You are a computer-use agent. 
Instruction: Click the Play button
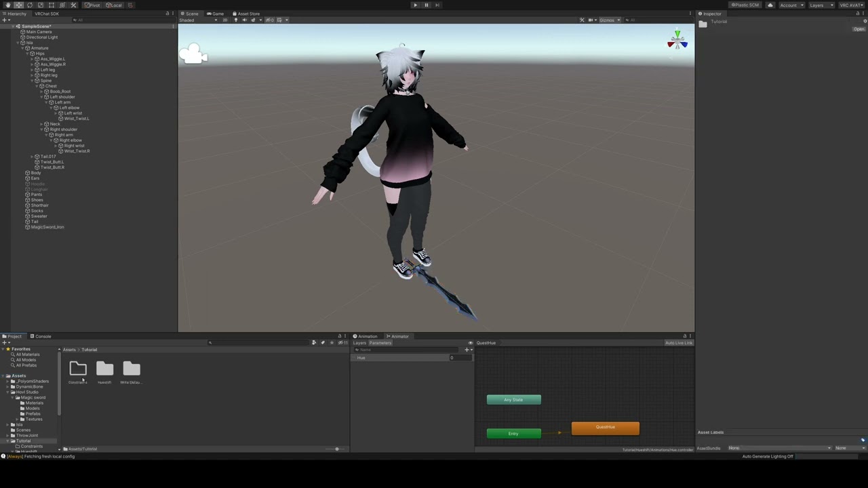(x=416, y=5)
